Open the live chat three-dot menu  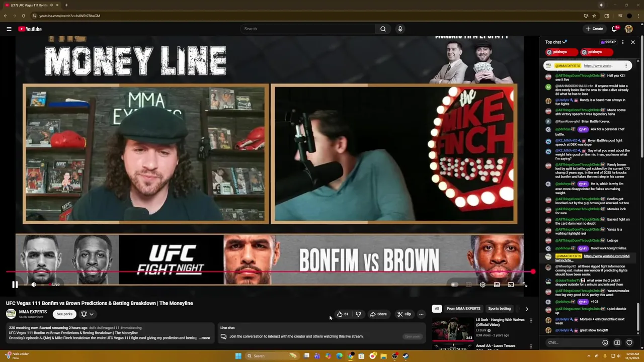pos(623,42)
